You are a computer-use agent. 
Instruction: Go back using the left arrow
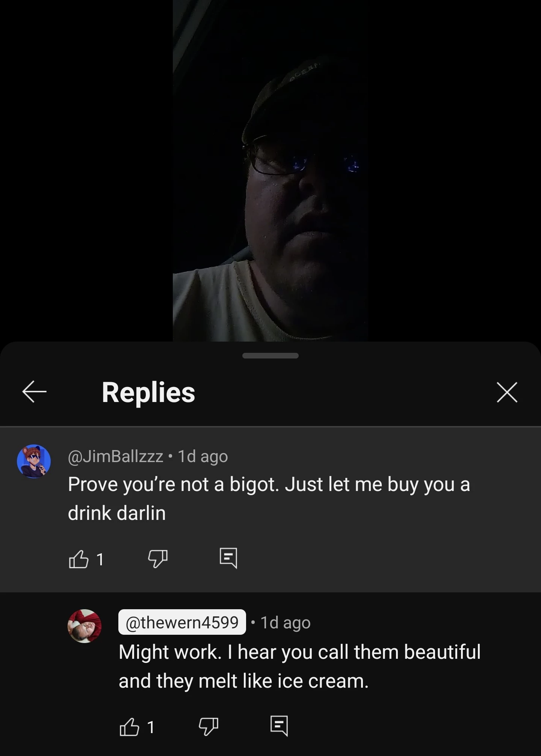click(x=34, y=392)
